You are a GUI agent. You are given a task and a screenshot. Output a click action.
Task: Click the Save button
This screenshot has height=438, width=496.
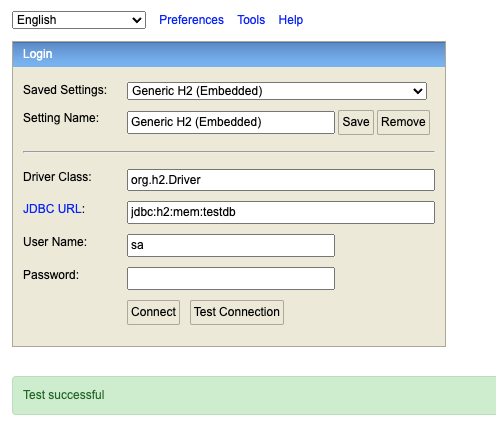(356, 122)
